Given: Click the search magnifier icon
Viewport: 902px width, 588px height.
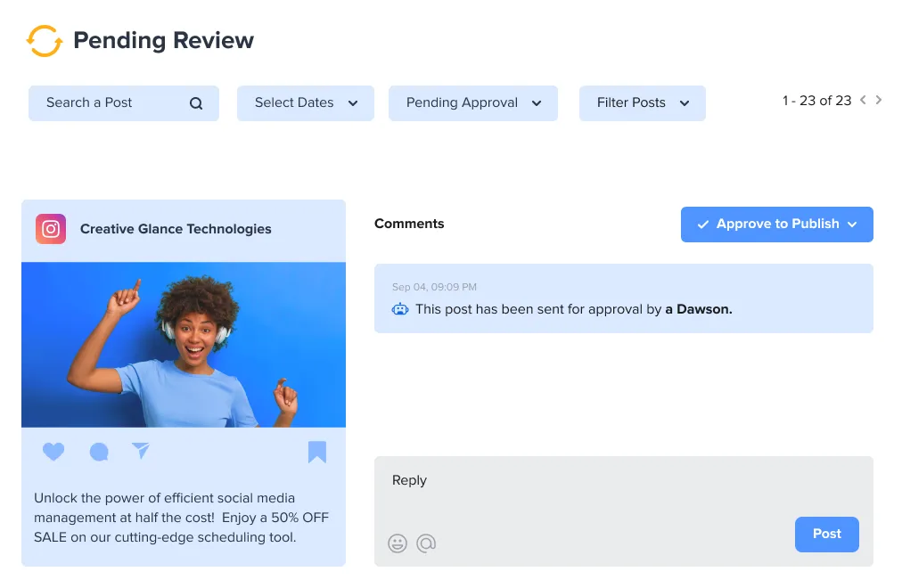Looking at the screenshot, I should (196, 103).
